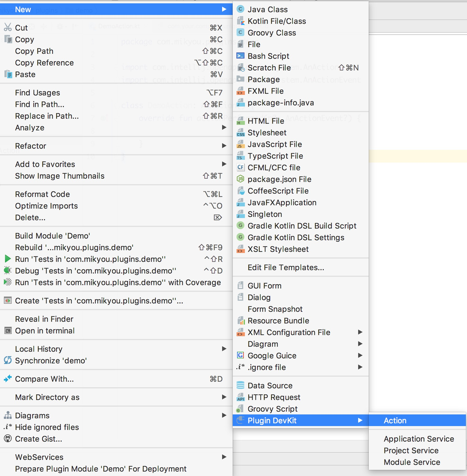Expand the Analyze submenu arrow

pyautogui.click(x=224, y=128)
